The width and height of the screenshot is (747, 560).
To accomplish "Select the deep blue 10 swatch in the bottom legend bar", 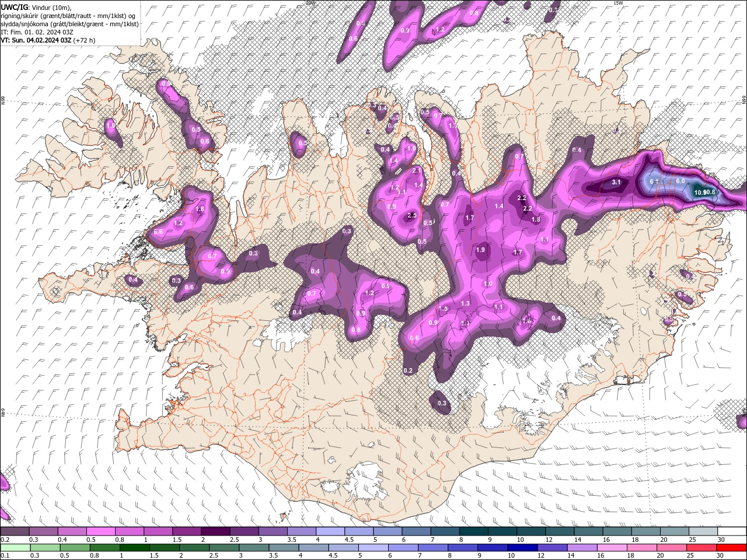I will pyautogui.click(x=523, y=548).
